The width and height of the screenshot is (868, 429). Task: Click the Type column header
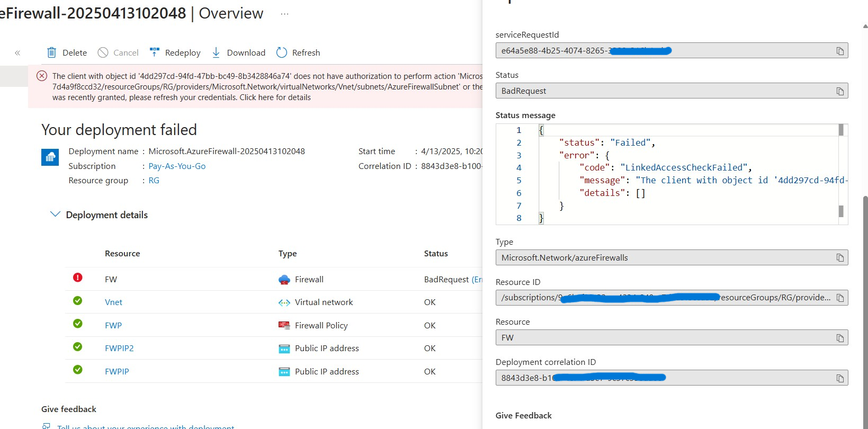[x=288, y=253]
